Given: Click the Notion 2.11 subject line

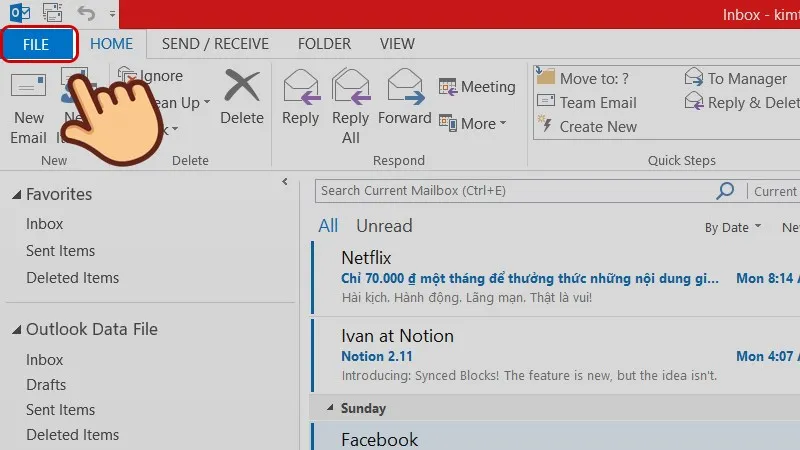Looking at the screenshot, I should pos(377,356).
